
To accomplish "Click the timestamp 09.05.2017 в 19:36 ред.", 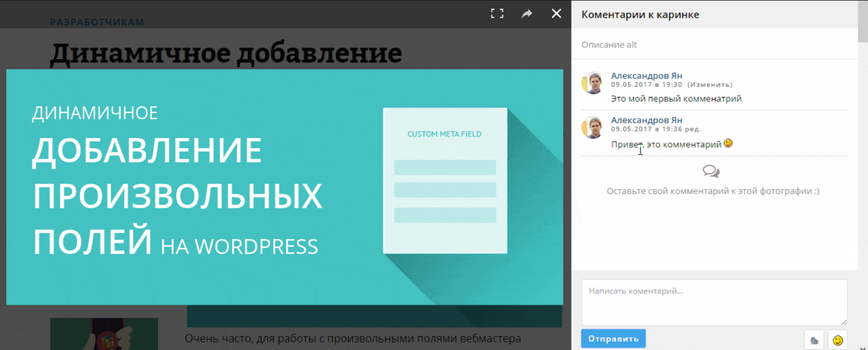I will [x=656, y=129].
